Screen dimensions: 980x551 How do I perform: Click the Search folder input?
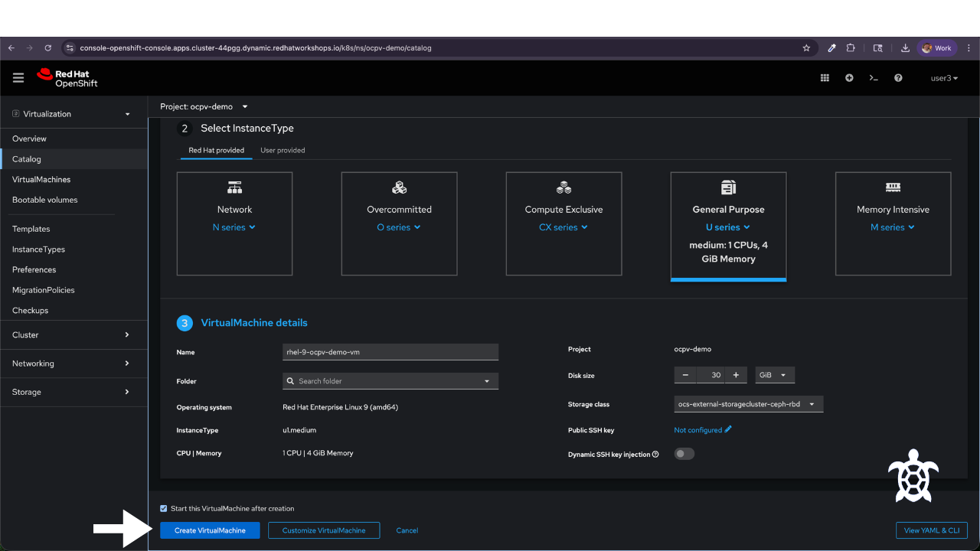[x=390, y=381]
